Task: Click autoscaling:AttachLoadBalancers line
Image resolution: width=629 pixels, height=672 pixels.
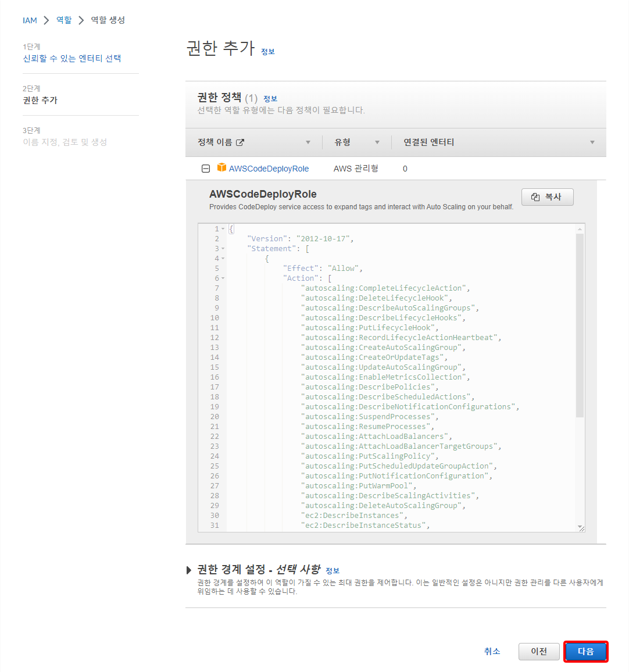Action: 376,437
